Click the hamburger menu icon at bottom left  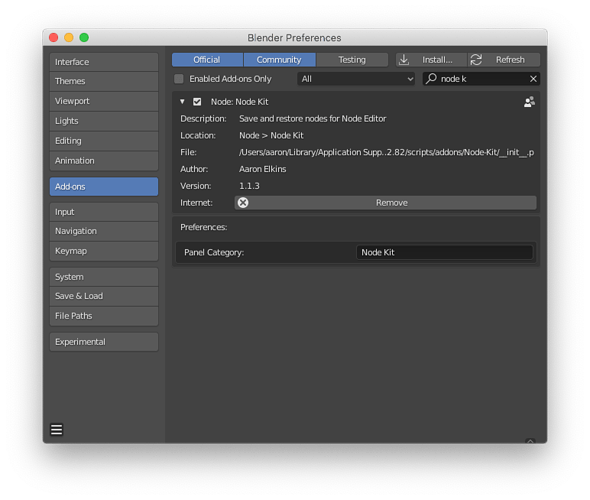tap(56, 429)
